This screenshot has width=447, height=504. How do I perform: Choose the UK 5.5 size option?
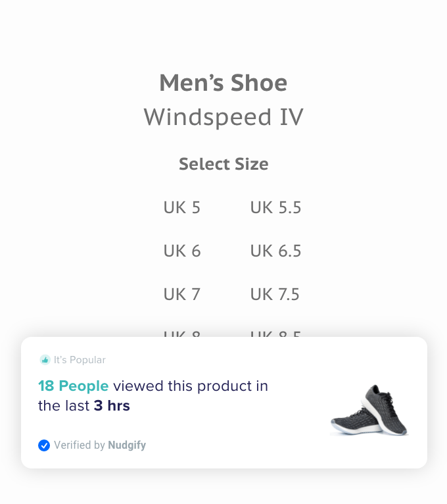point(275,208)
